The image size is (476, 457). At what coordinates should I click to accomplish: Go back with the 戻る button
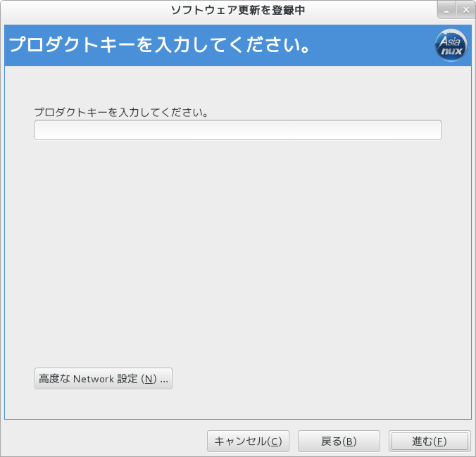pos(339,442)
